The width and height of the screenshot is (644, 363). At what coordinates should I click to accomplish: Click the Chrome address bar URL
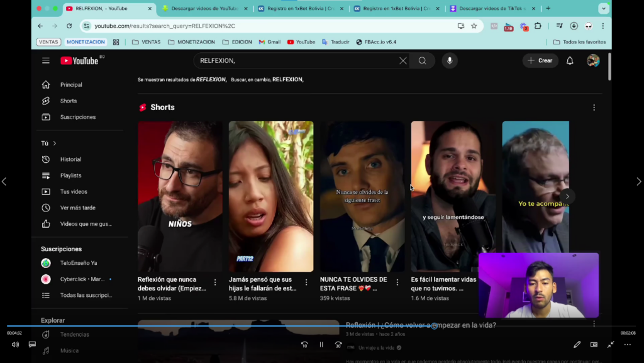tap(165, 26)
